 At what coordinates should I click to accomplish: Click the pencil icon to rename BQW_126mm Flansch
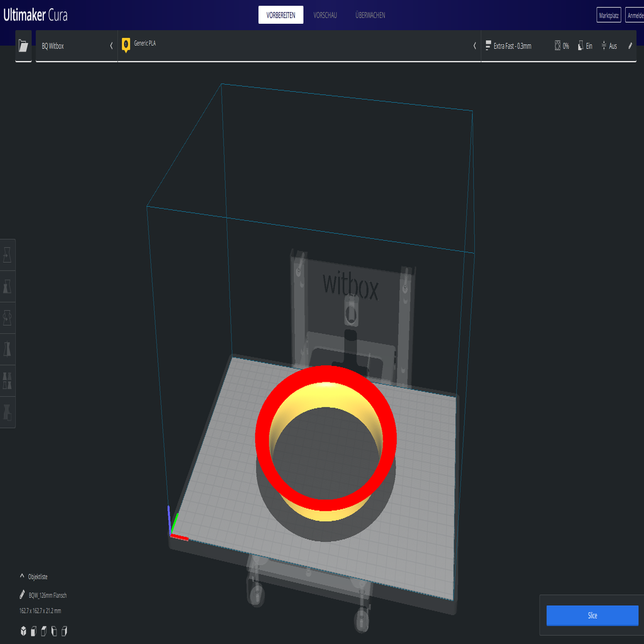23,595
